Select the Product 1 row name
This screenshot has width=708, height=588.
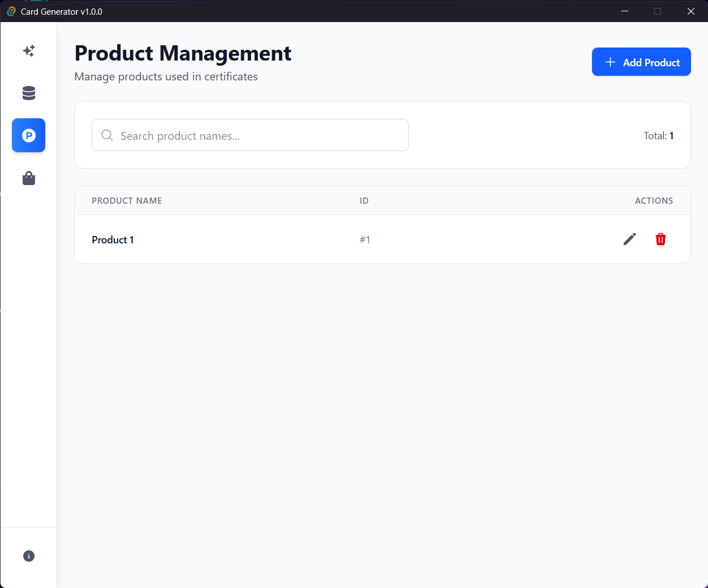113,240
